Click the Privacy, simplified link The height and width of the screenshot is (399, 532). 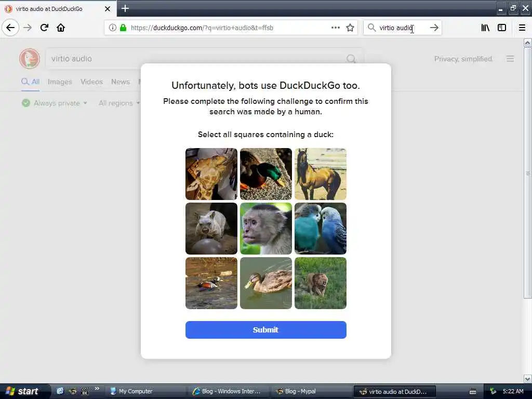click(463, 59)
